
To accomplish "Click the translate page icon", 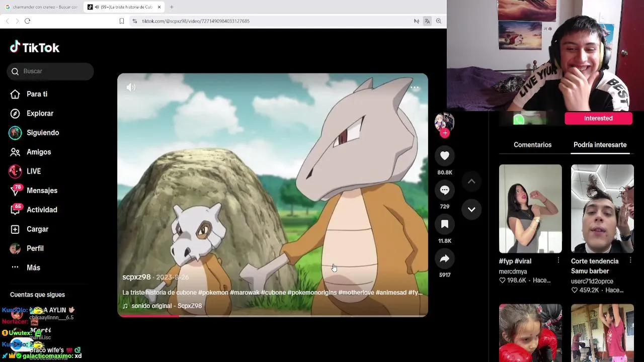I will coord(427,21).
